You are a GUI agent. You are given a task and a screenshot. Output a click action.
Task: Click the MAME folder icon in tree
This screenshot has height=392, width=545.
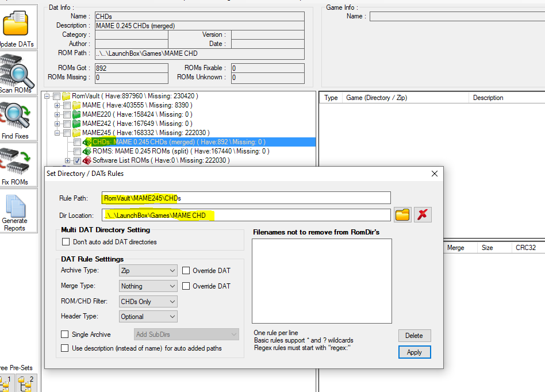pos(76,105)
